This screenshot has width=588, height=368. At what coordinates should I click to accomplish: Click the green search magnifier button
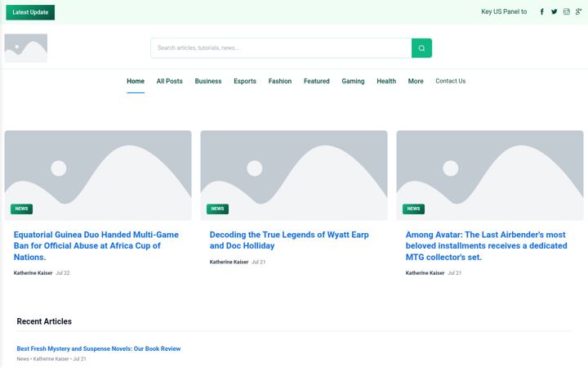click(421, 48)
